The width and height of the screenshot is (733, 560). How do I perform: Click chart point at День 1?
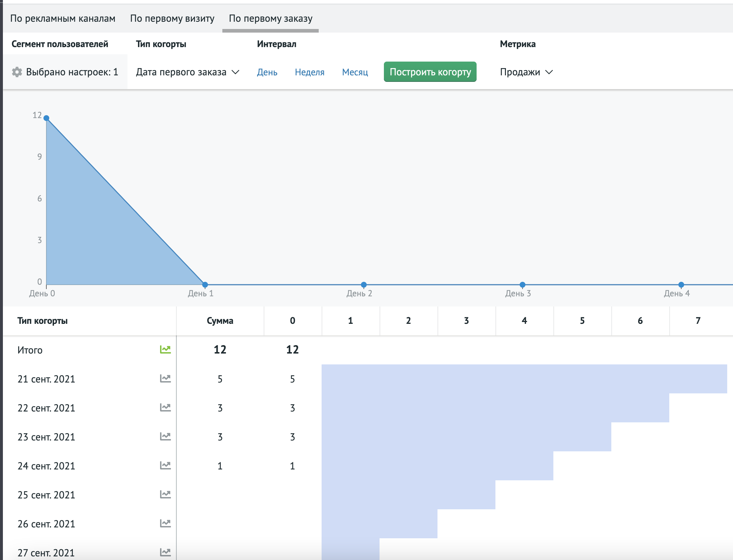click(x=205, y=285)
